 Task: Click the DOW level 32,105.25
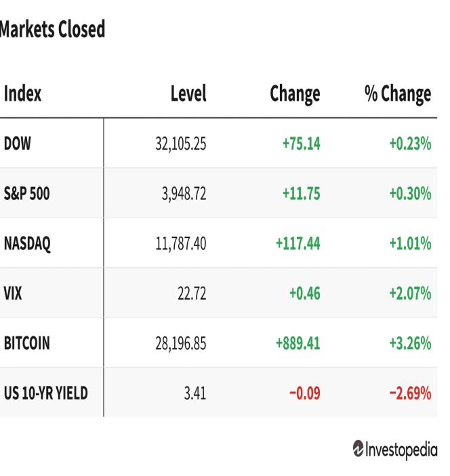[x=180, y=144]
